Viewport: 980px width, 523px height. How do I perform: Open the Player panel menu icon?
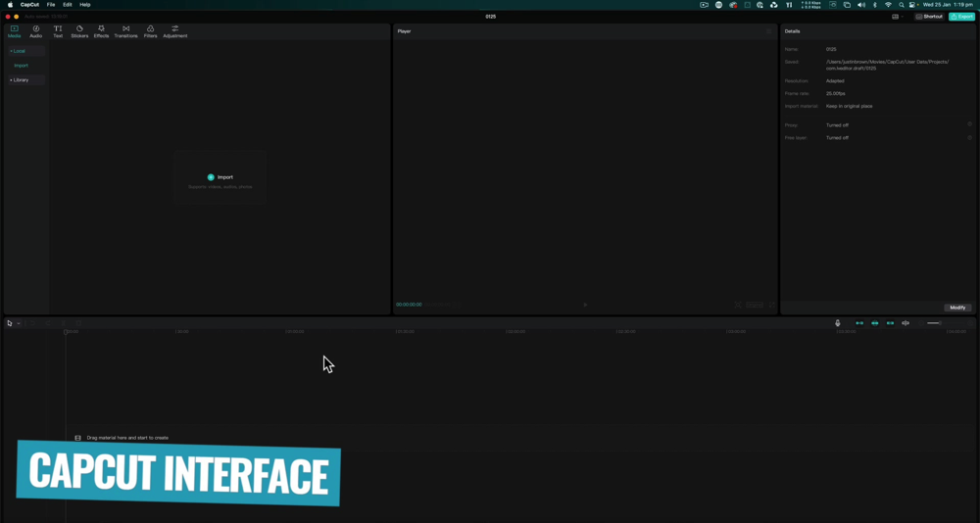769,31
